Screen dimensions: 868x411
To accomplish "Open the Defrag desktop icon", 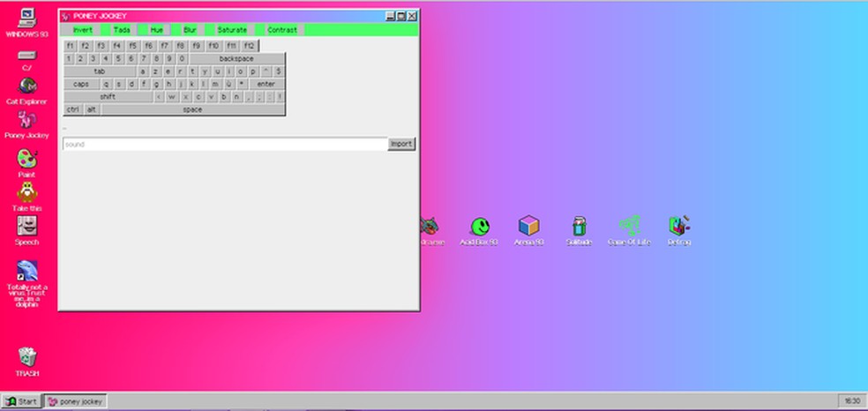I will (x=679, y=231).
